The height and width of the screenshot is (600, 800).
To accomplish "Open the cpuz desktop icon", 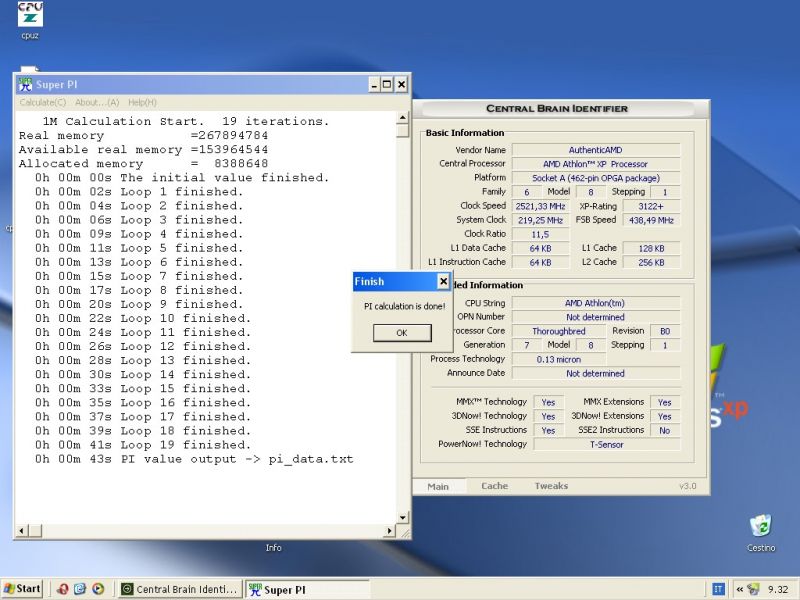I will coord(30,20).
